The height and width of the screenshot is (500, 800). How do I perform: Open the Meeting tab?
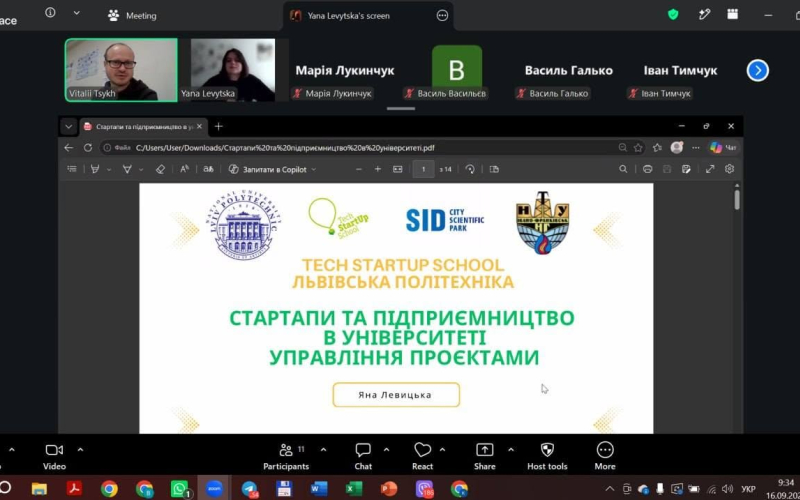pyautogui.click(x=132, y=16)
